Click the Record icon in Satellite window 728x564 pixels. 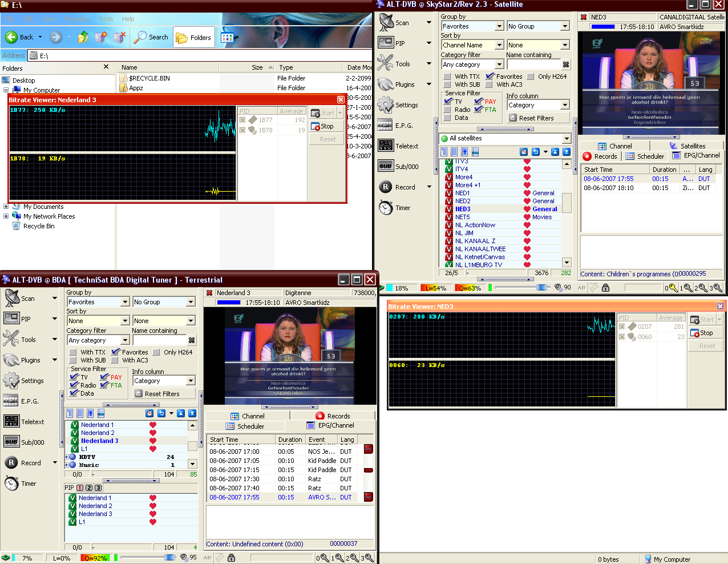(386, 187)
